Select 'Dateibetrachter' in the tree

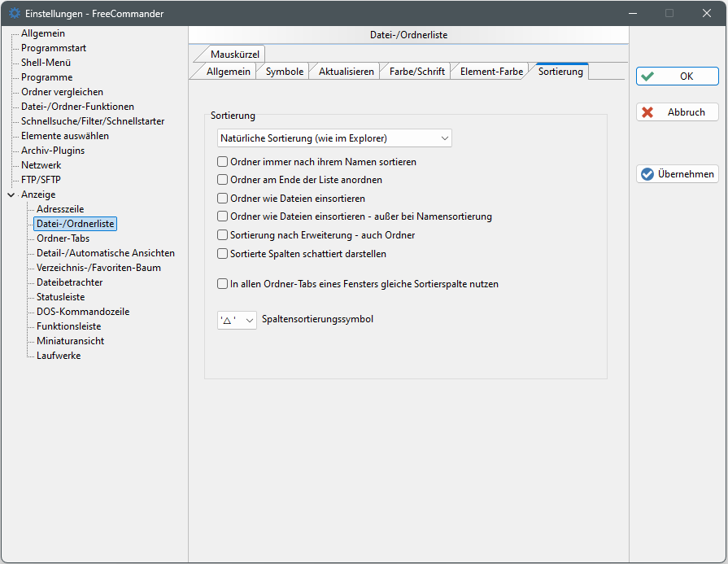[69, 282]
